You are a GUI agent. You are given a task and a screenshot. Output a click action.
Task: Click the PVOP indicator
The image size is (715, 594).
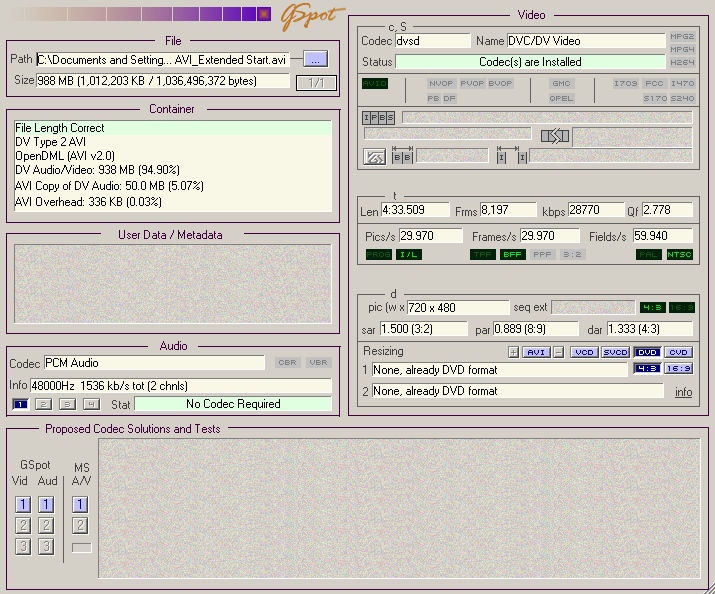tap(472, 83)
